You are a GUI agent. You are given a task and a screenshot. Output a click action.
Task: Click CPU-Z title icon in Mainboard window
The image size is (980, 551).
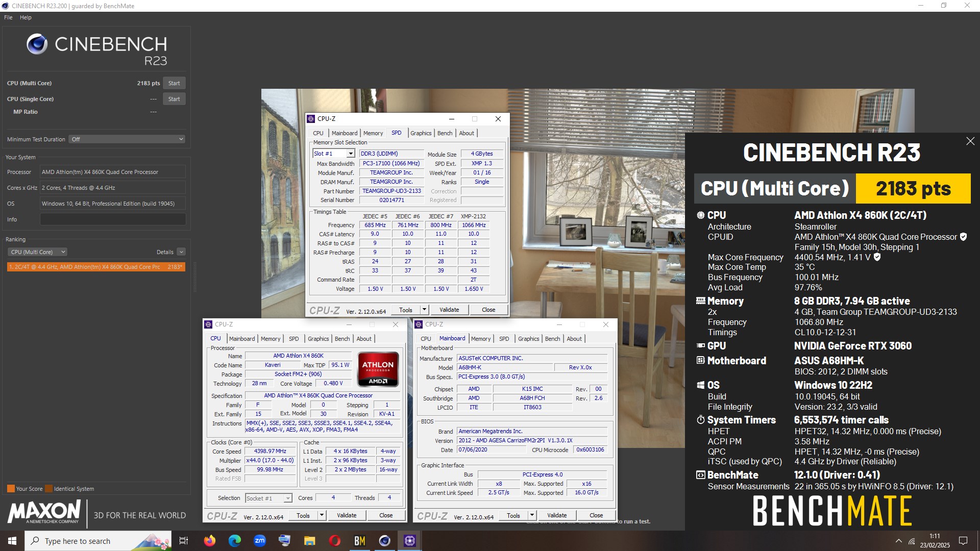[x=419, y=324]
